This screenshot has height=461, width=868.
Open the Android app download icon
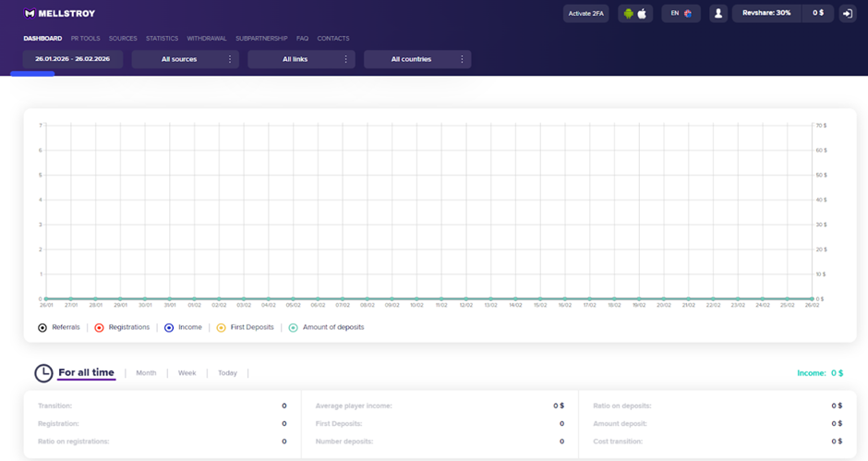pyautogui.click(x=629, y=14)
